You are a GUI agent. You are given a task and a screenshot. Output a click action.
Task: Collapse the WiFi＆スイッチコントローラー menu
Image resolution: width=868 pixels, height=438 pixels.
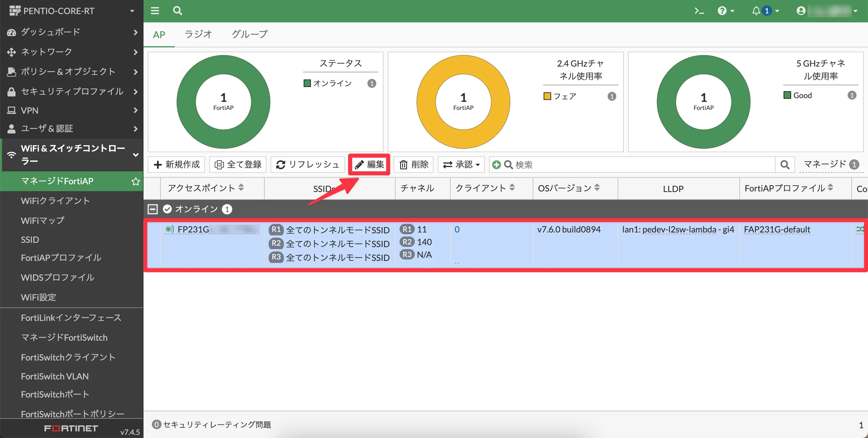(72, 155)
